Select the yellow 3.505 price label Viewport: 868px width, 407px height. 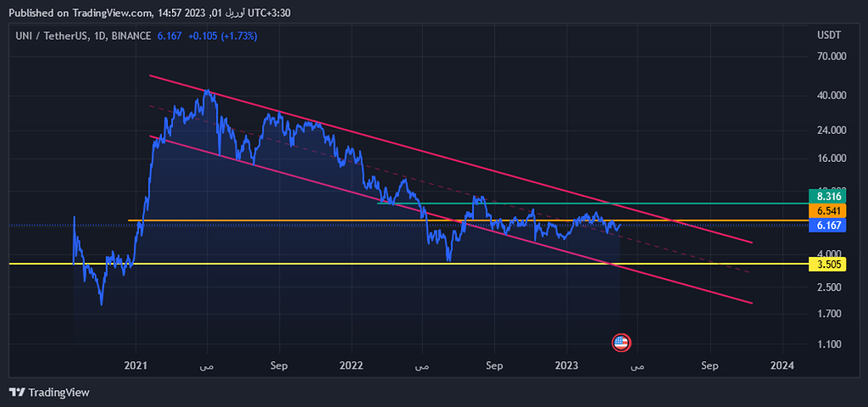coord(826,264)
